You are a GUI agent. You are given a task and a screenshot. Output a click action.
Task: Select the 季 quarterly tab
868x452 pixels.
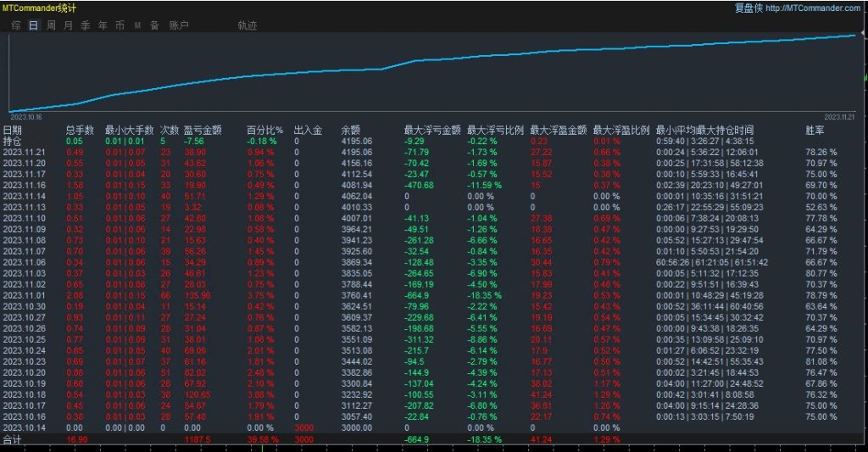click(85, 25)
